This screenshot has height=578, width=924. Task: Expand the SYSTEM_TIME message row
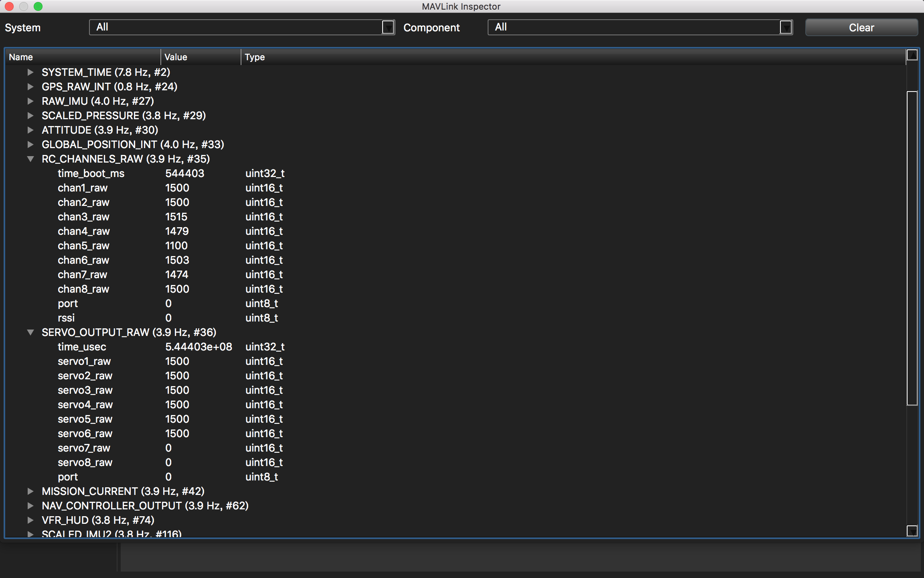click(x=30, y=72)
